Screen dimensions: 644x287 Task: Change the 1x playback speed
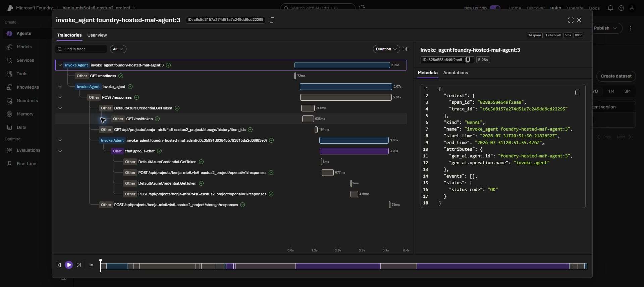click(x=91, y=265)
